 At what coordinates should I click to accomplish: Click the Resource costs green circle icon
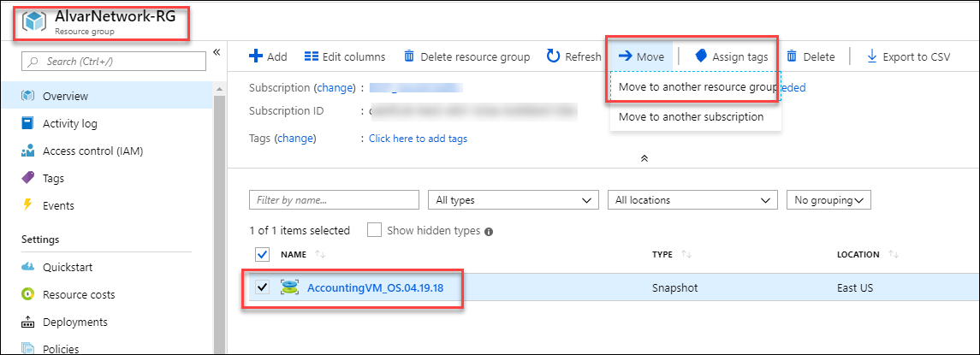click(27, 294)
